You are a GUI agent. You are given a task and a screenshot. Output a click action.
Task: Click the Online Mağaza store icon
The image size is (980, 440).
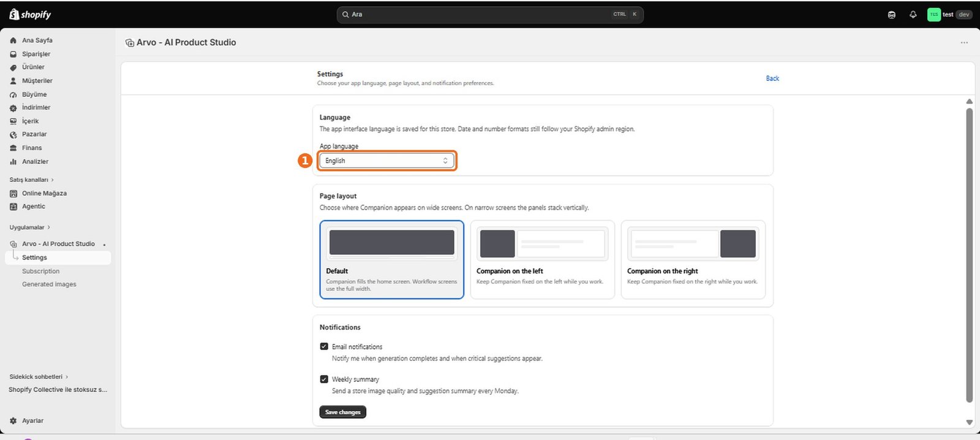point(13,194)
